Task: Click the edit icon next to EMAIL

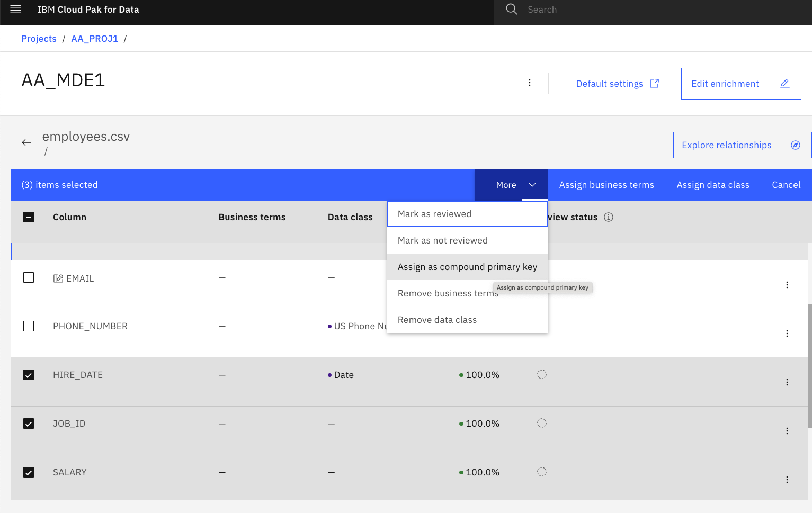Action: [x=58, y=278]
